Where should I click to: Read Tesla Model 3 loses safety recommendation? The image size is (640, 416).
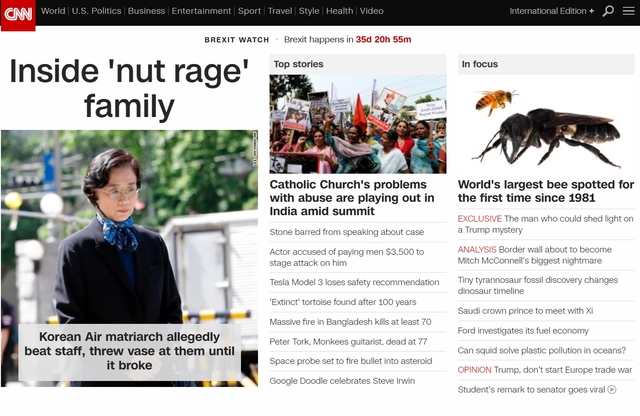(x=354, y=282)
